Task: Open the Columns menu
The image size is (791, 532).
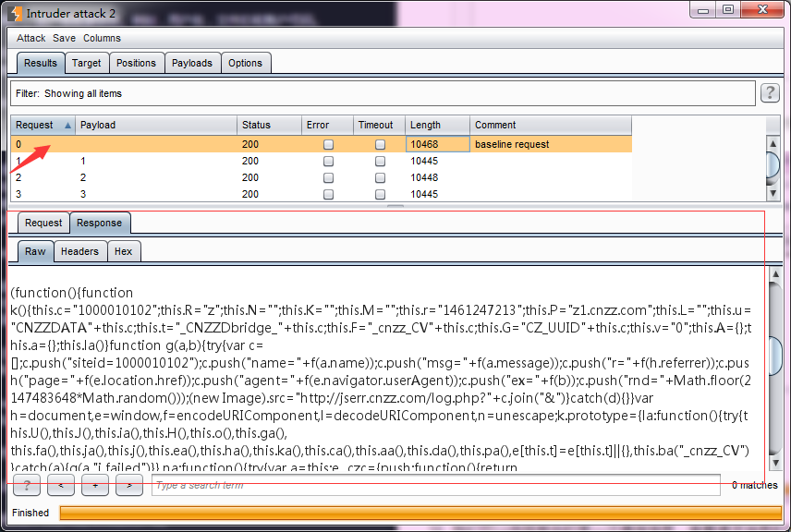Action: coord(102,38)
